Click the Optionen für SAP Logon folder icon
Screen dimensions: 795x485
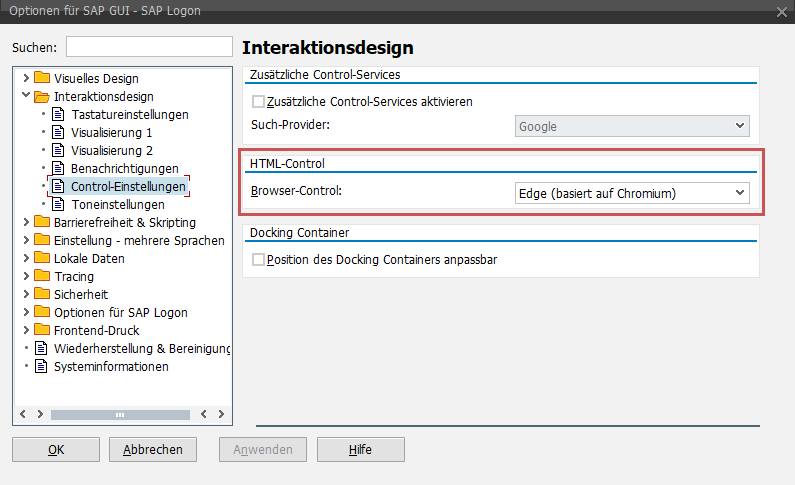(x=42, y=312)
